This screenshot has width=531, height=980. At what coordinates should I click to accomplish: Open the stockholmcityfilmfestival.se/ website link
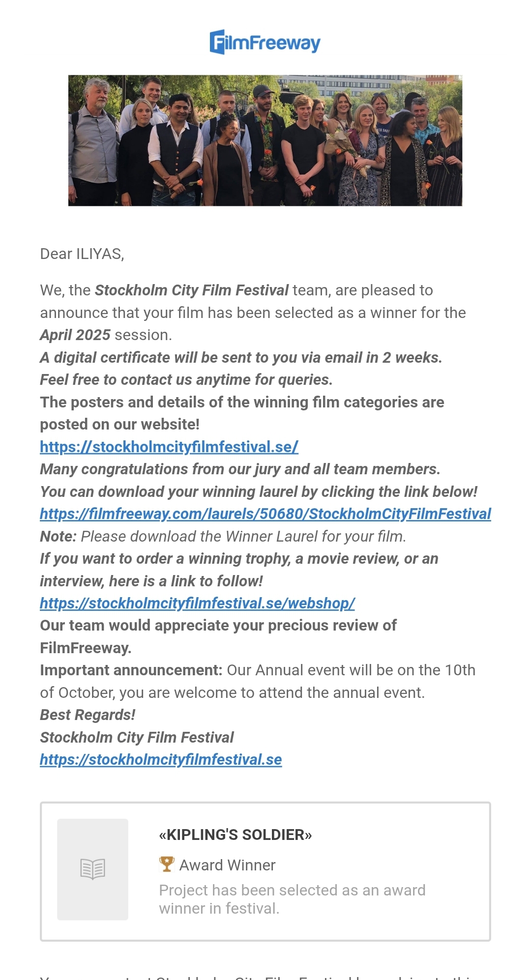pyautogui.click(x=169, y=447)
